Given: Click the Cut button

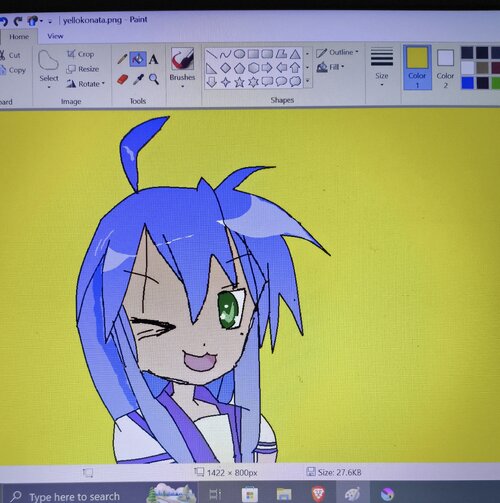Looking at the screenshot, I should (x=10, y=55).
